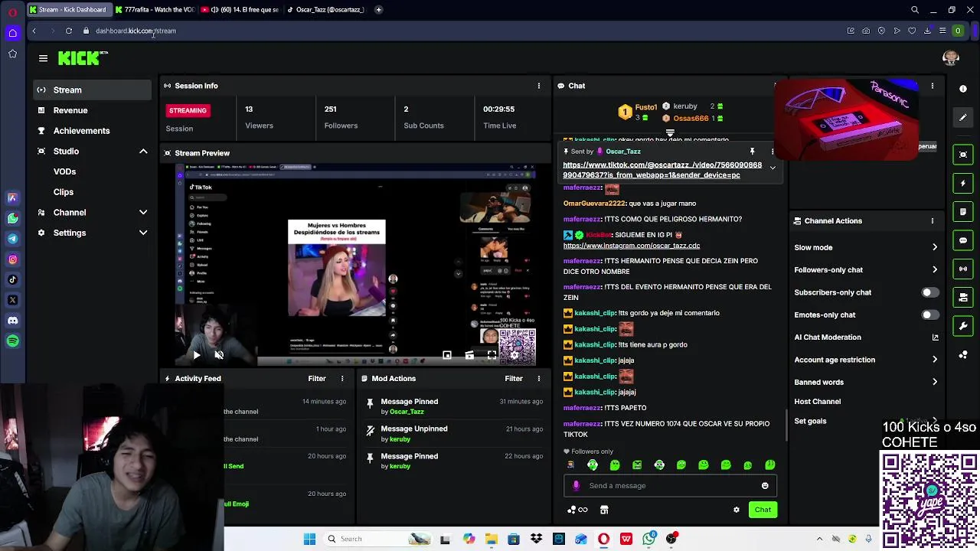Screen dimensions: 980x551
Task: Open VODs under Studio
Action: [x=64, y=171]
